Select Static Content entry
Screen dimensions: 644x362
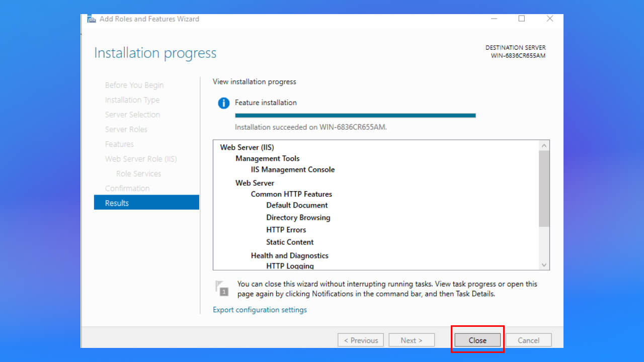click(x=290, y=242)
